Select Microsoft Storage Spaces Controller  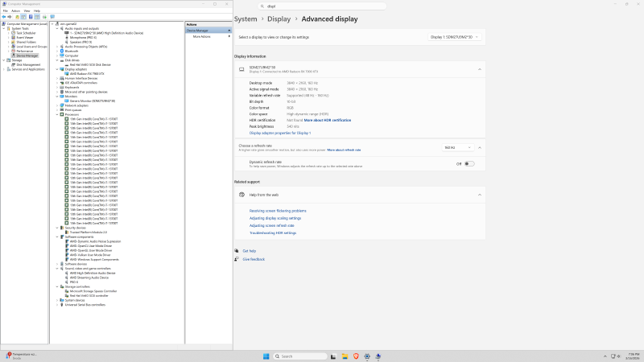click(93, 291)
